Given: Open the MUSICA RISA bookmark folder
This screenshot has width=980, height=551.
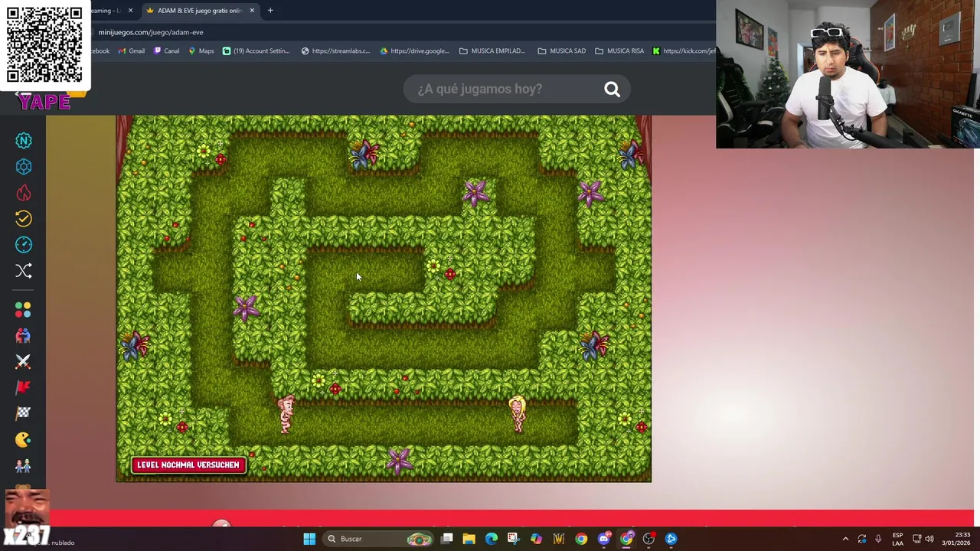Looking at the screenshot, I should click(x=619, y=51).
